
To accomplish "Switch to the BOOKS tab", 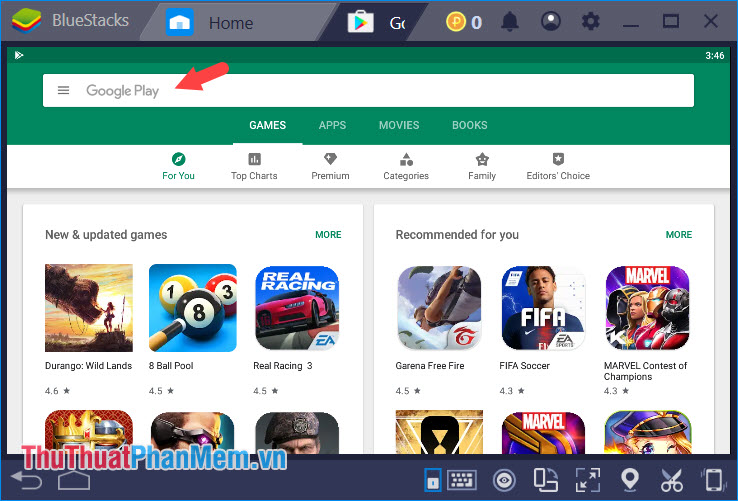I will coord(470,125).
